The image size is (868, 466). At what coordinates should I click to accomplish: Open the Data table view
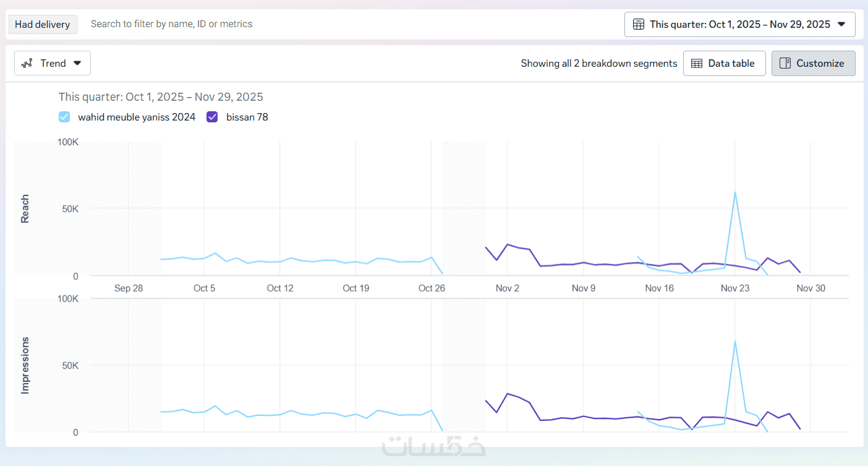point(724,63)
